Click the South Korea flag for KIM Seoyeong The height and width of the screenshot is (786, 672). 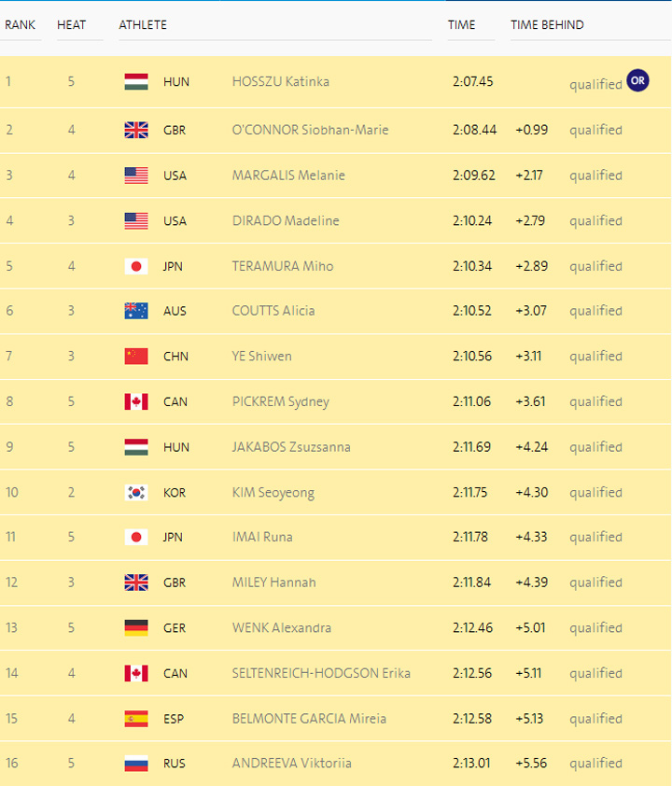point(136,492)
